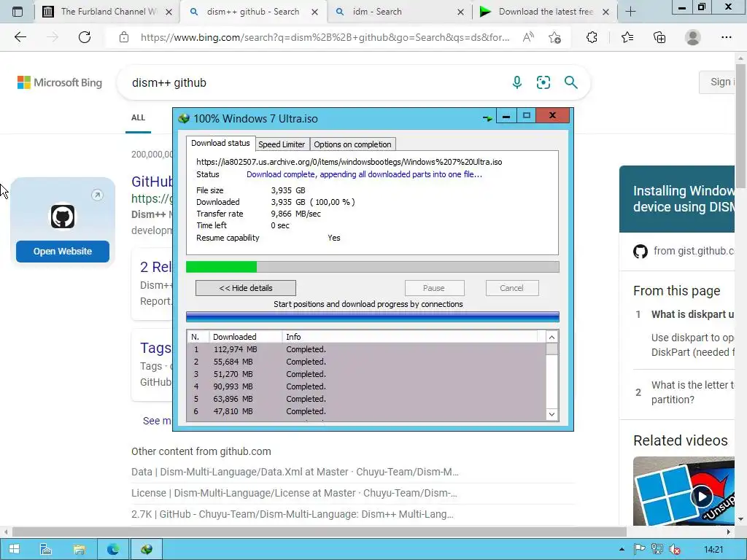This screenshot has height=560, width=747.
Task: Click the overall green download progress bar
Action: pyautogui.click(x=373, y=267)
